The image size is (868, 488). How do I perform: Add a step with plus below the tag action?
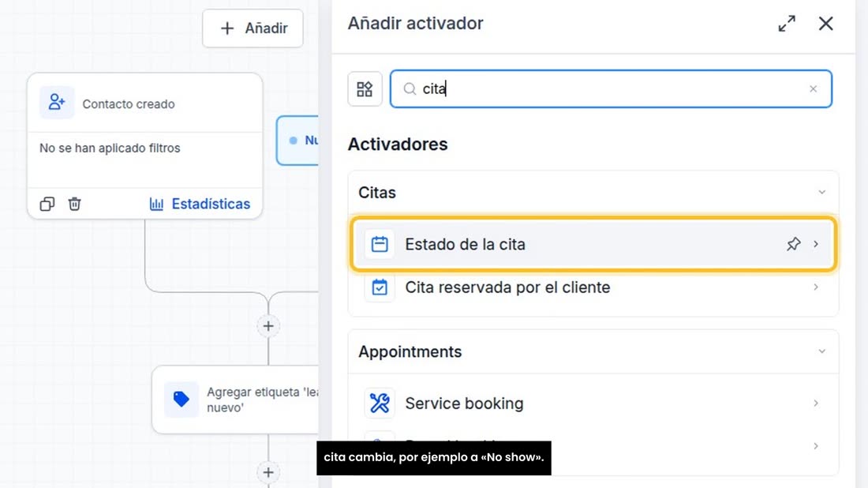coord(268,472)
